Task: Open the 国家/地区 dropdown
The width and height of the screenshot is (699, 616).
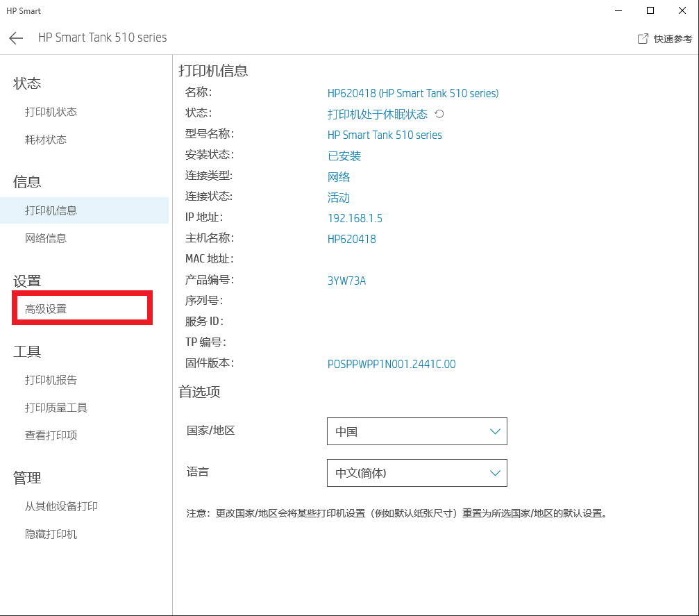Action: (x=416, y=431)
